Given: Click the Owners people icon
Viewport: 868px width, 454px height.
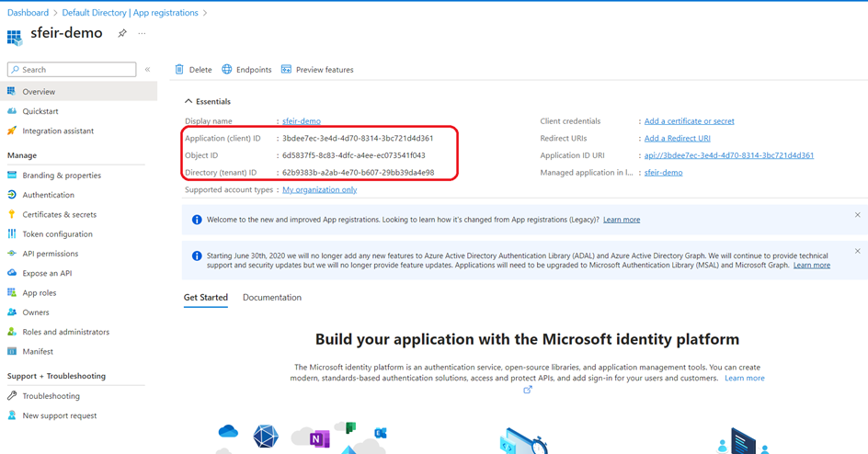Looking at the screenshot, I should click(x=12, y=312).
